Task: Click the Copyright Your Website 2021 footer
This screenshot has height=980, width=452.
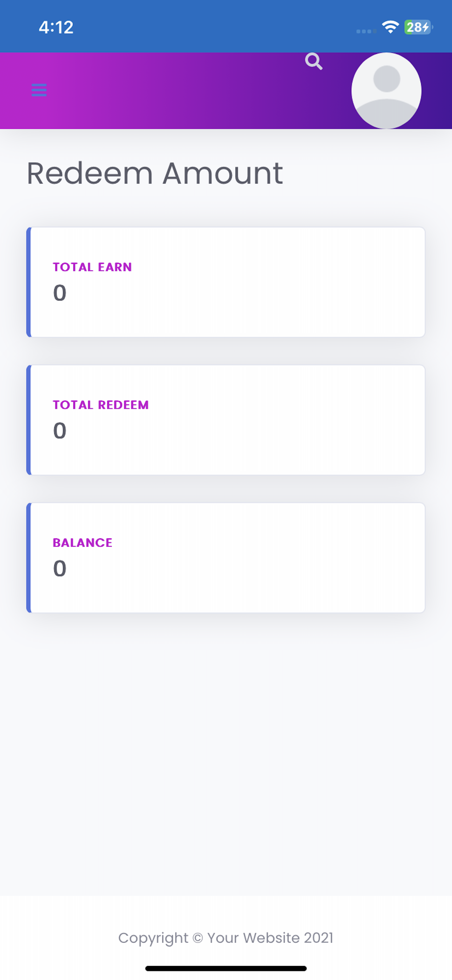Action: (x=226, y=938)
